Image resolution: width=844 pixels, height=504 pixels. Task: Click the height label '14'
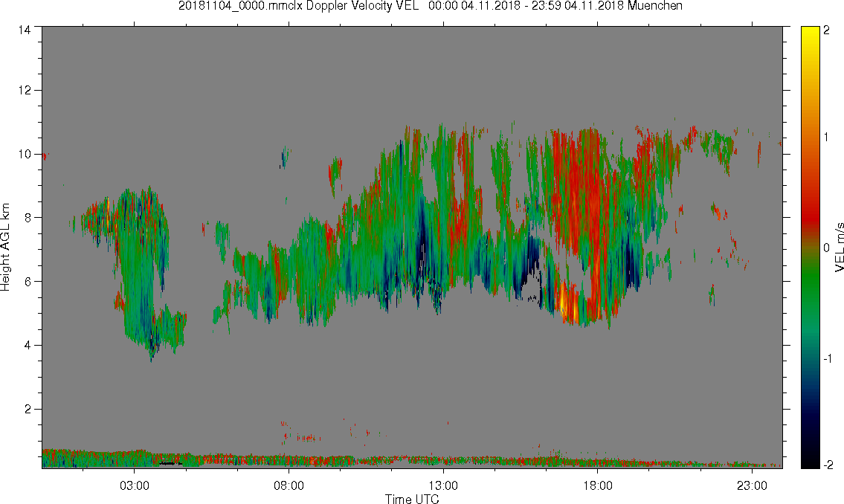pos(24,30)
